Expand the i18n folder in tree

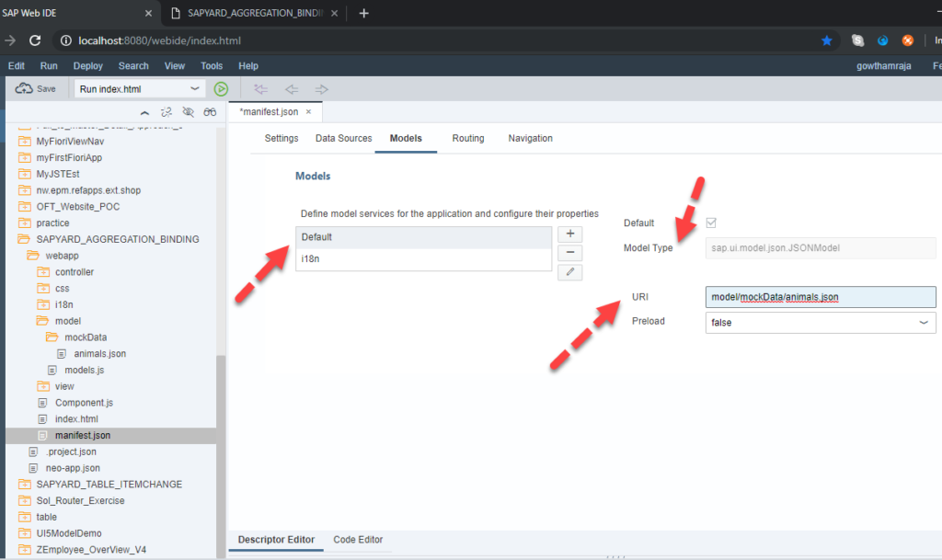coord(42,305)
